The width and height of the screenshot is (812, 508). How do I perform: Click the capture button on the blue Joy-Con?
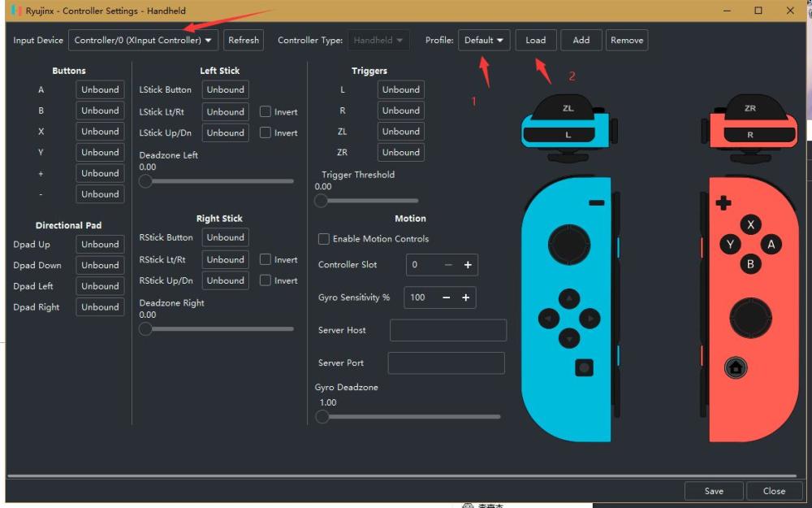tap(584, 367)
